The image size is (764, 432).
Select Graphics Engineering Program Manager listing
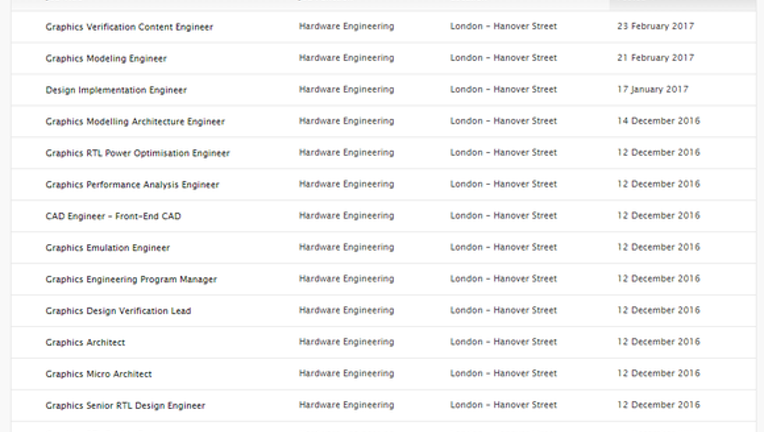coord(131,279)
